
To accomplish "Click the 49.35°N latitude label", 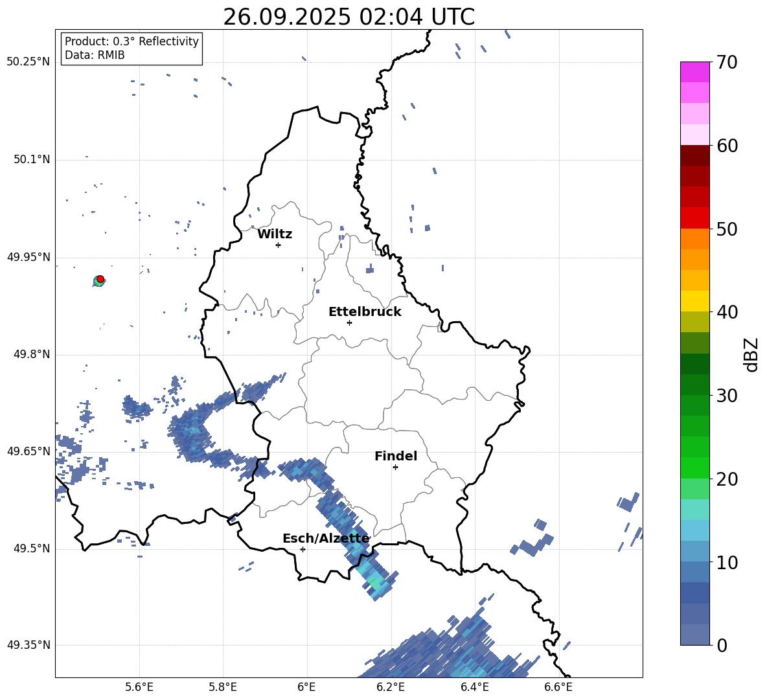I will pyautogui.click(x=29, y=645).
